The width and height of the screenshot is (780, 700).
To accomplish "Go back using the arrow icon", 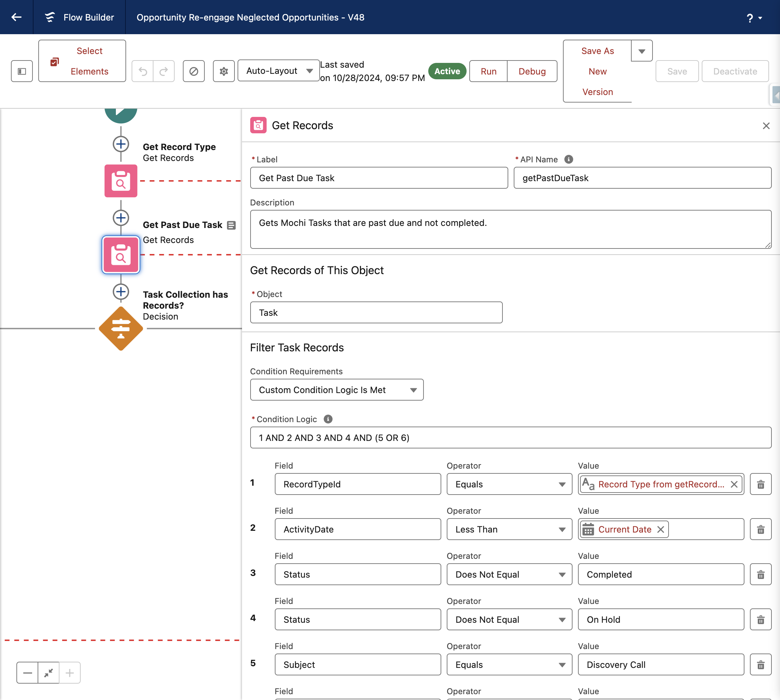I will (16, 17).
